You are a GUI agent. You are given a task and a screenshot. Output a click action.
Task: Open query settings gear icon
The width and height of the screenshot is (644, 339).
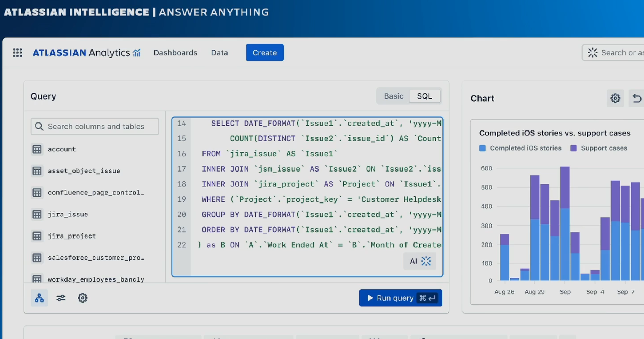(x=82, y=298)
